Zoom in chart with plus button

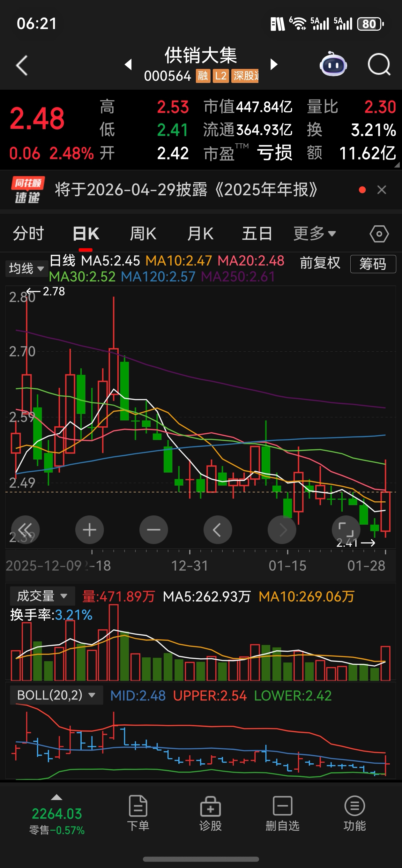coord(90,530)
